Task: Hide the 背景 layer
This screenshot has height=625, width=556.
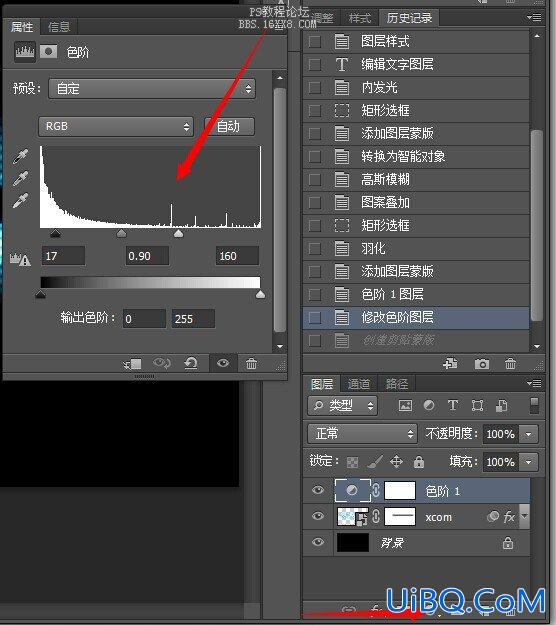Action: click(318, 542)
